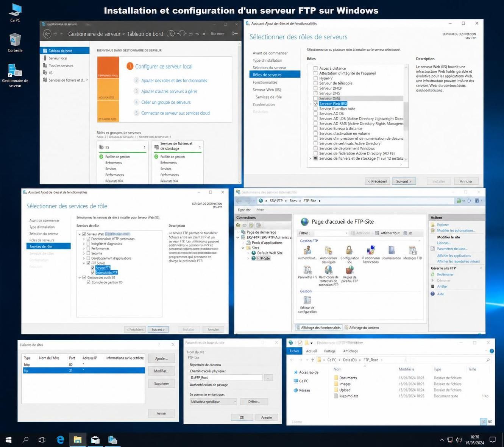The image size is (504, 447).
Task: Expand Services de fichiers et de stockage role
Action: (311, 159)
